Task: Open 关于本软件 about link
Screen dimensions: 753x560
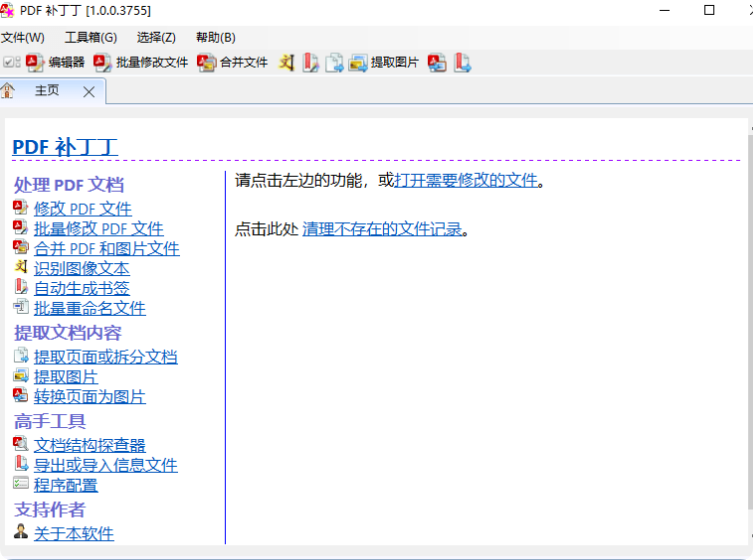Action: point(74,534)
